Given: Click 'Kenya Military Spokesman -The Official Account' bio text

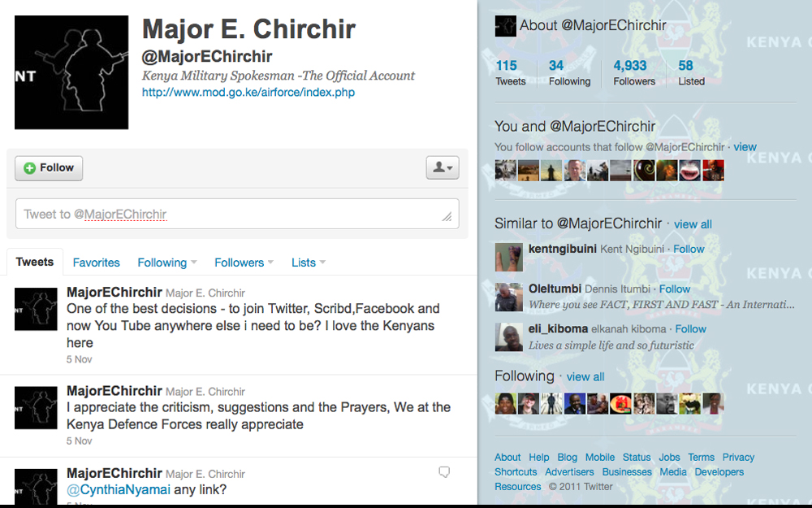Looking at the screenshot, I should (x=278, y=76).
